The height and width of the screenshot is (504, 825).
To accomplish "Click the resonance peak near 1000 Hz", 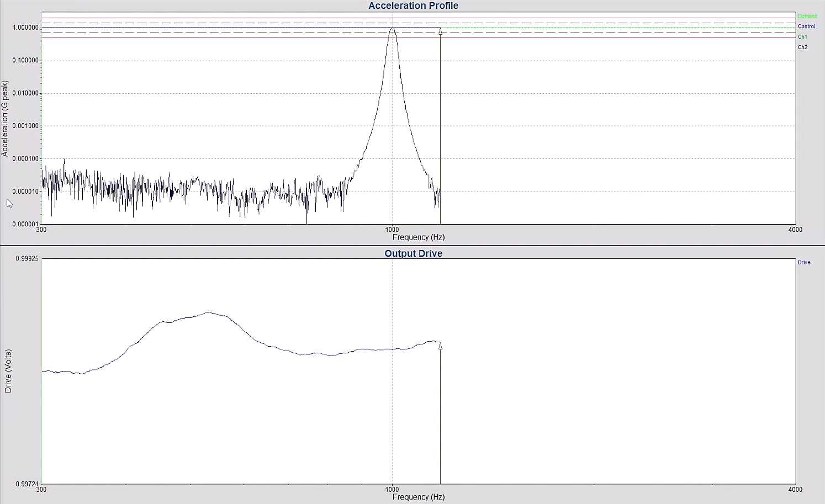I will tap(393, 29).
